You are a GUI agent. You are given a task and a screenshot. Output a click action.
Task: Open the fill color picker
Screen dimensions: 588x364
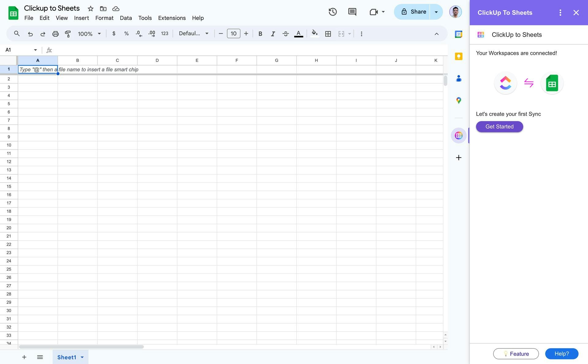[315, 34]
